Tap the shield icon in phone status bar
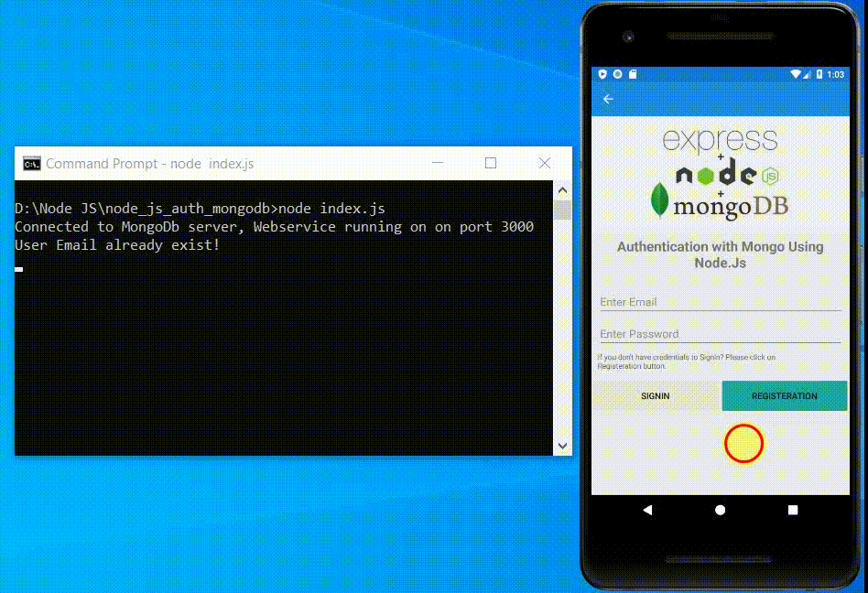Screen dimensions: 868x593 tap(602, 74)
